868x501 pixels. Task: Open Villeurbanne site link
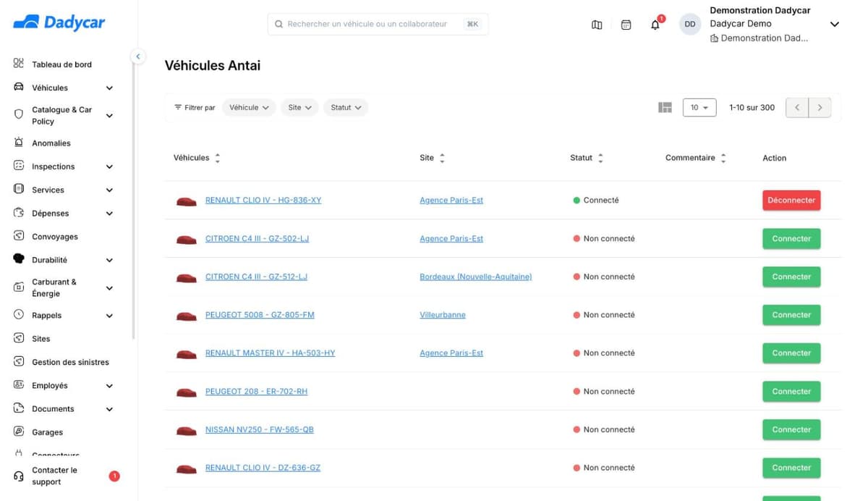(x=443, y=315)
